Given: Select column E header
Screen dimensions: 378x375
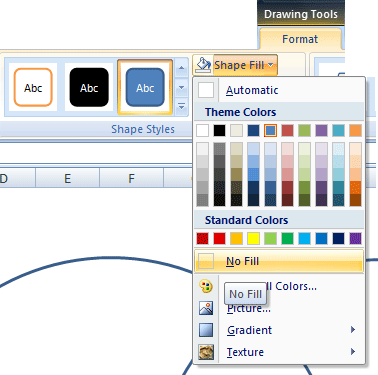Looking at the screenshot, I should coord(67,178).
